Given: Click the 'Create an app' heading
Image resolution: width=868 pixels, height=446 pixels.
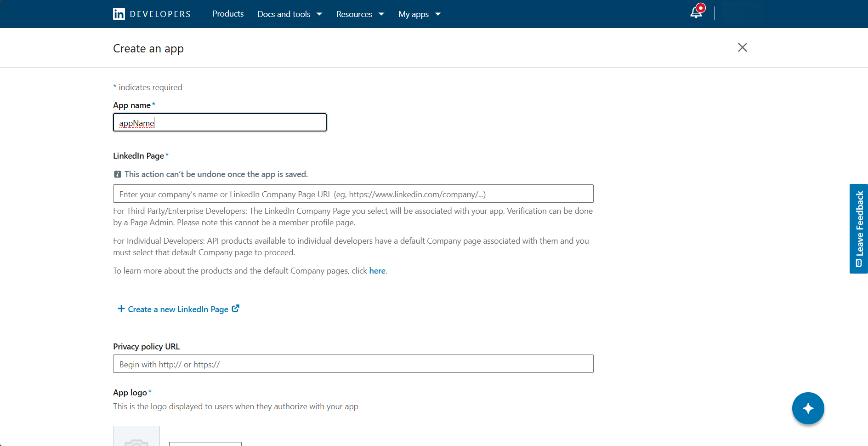Looking at the screenshot, I should [148, 49].
